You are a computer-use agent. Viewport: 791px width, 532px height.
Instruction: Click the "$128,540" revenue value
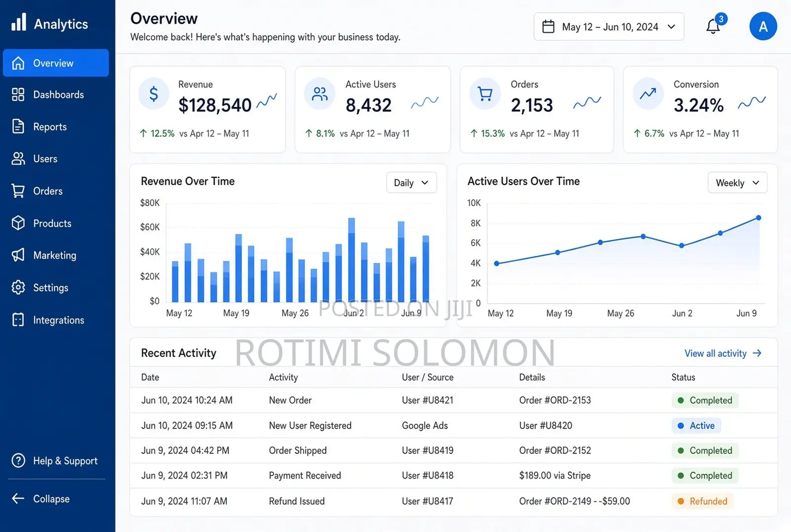coord(215,105)
